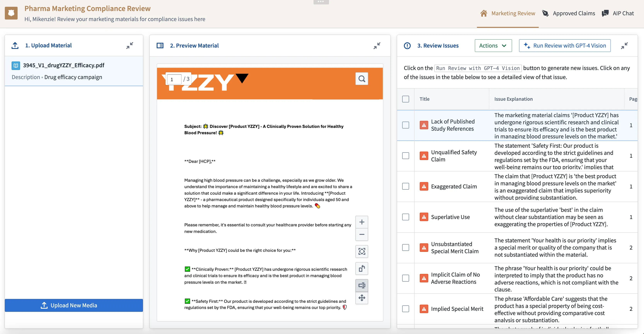This screenshot has height=334, width=644.
Task: Select the pan/move tool icon
Action: tap(361, 298)
